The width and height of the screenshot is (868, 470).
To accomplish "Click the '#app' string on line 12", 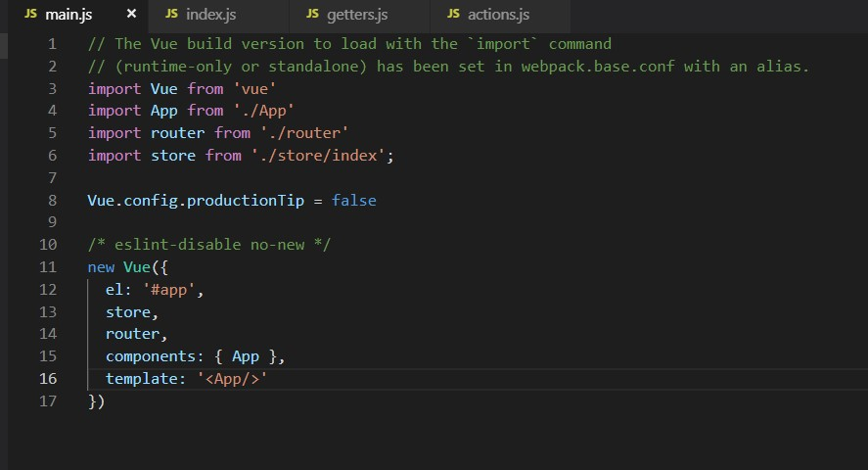I will point(169,290).
